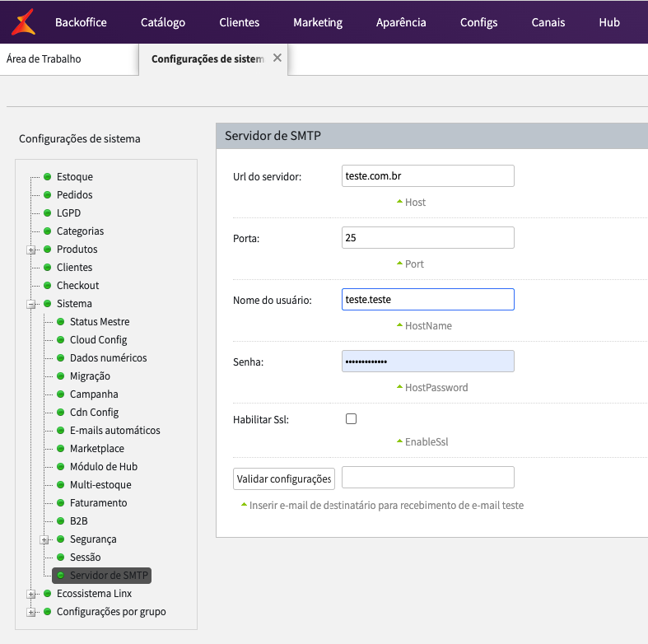This screenshot has width=648, height=644.
Task: Open the Aparência menu
Action: (401, 22)
